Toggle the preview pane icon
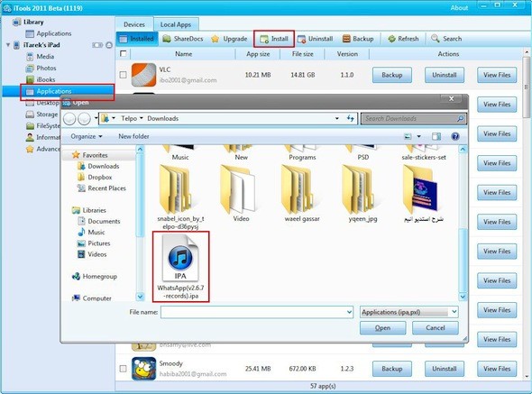 [x=436, y=136]
